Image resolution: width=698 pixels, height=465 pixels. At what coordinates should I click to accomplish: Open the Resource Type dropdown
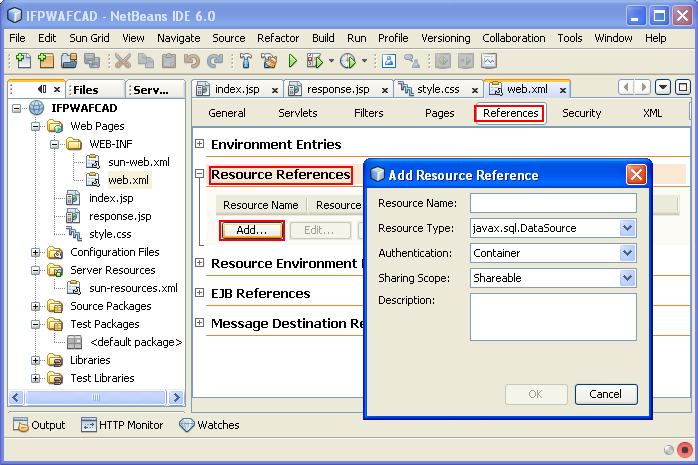(627, 228)
